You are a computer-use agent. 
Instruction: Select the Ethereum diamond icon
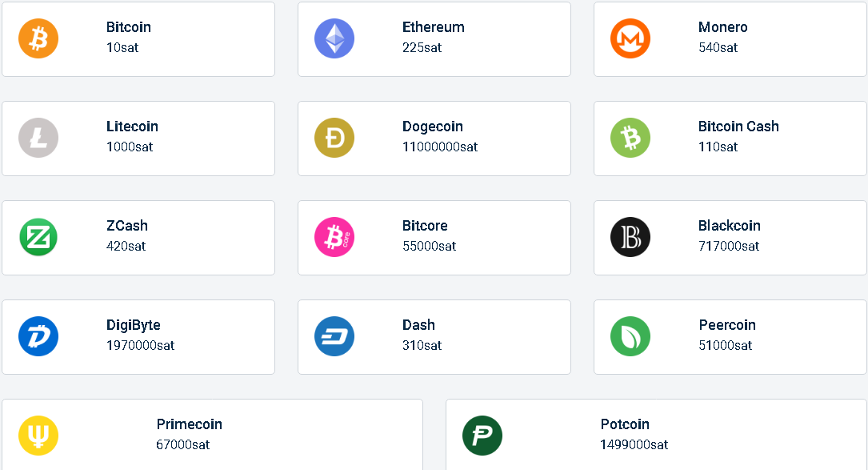pos(334,38)
